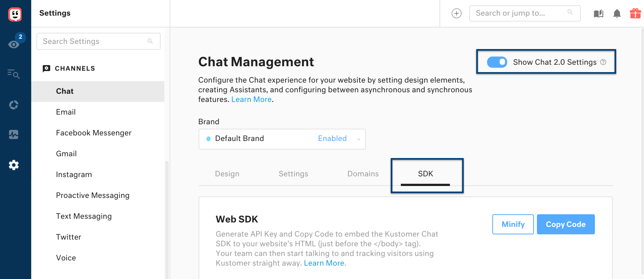This screenshot has height=279, width=644.
Task: Click the Kustomer smiley logo
Action: tap(15, 15)
